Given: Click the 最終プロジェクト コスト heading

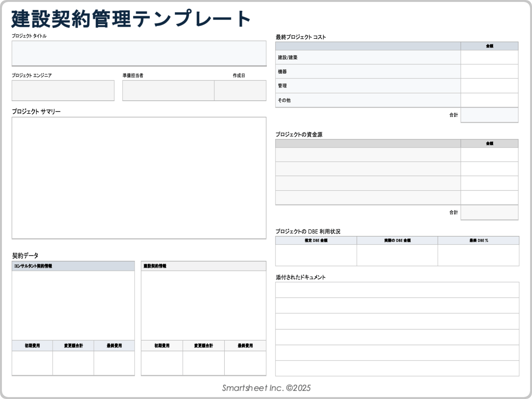Looking at the screenshot, I should coord(301,37).
